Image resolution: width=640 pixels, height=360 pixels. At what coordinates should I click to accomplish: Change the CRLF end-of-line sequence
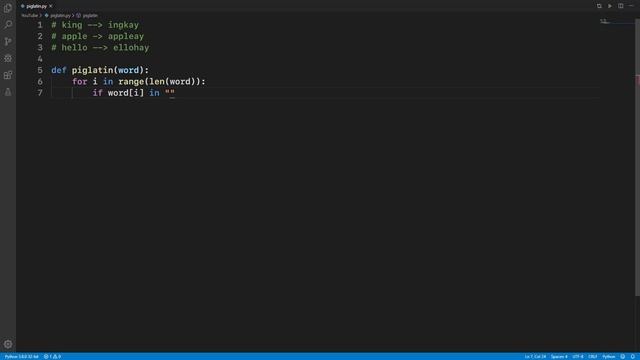pos(593,357)
